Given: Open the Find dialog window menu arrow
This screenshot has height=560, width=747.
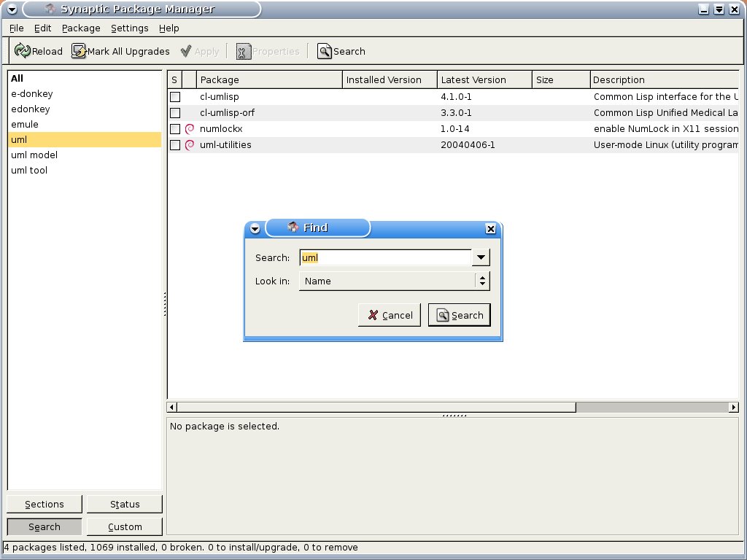Looking at the screenshot, I should pyautogui.click(x=255, y=229).
